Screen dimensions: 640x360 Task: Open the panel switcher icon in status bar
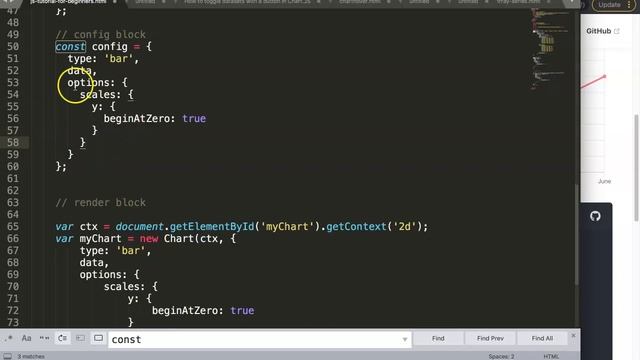coord(8,356)
